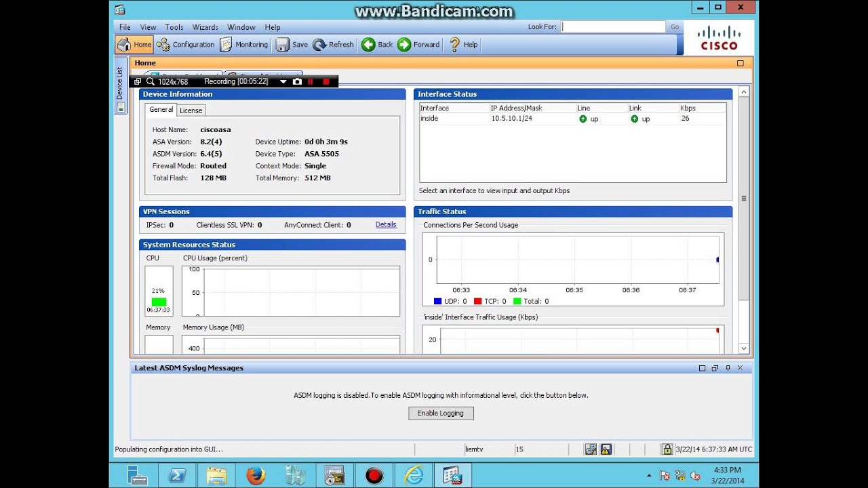Switch to the License tab
The height and width of the screenshot is (488, 868).
pyautogui.click(x=191, y=110)
